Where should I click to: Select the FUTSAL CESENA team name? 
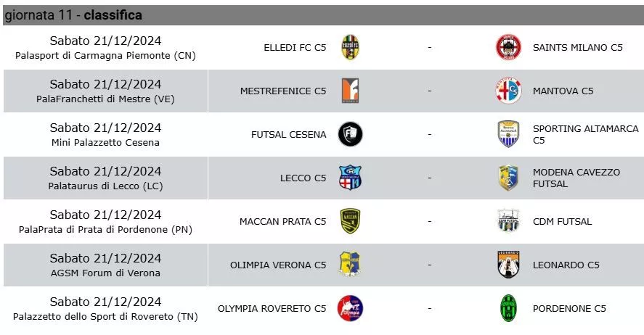pos(289,134)
